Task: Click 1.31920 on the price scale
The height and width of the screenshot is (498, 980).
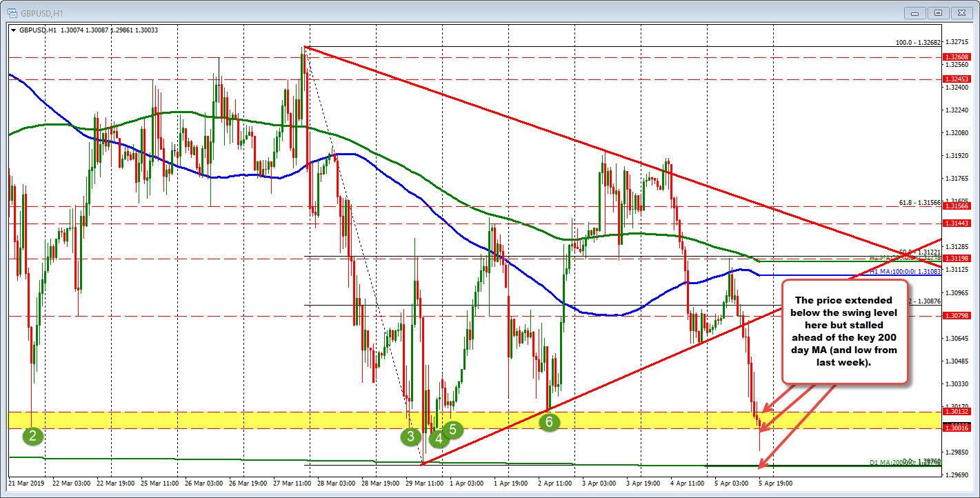Action: 957,155
